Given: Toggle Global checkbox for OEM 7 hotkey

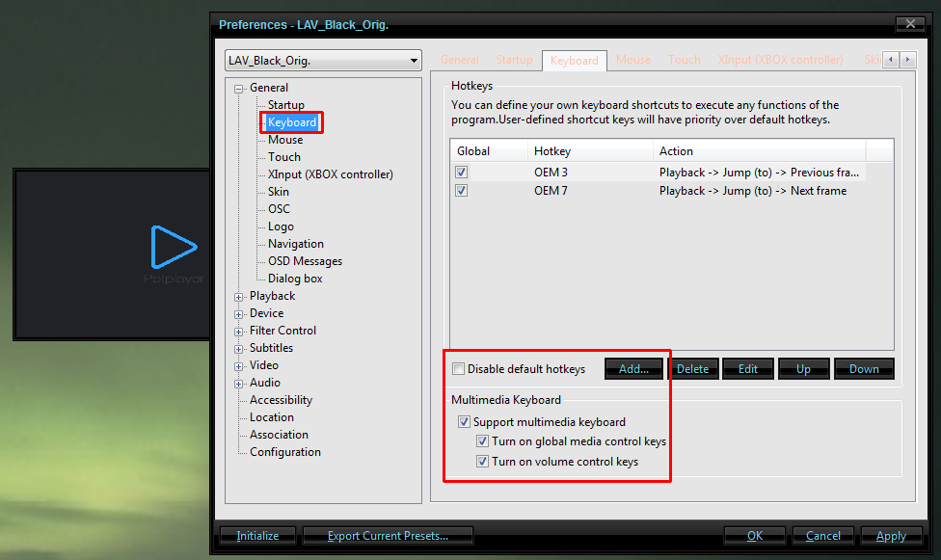Looking at the screenshot, I should coord(461,191).
